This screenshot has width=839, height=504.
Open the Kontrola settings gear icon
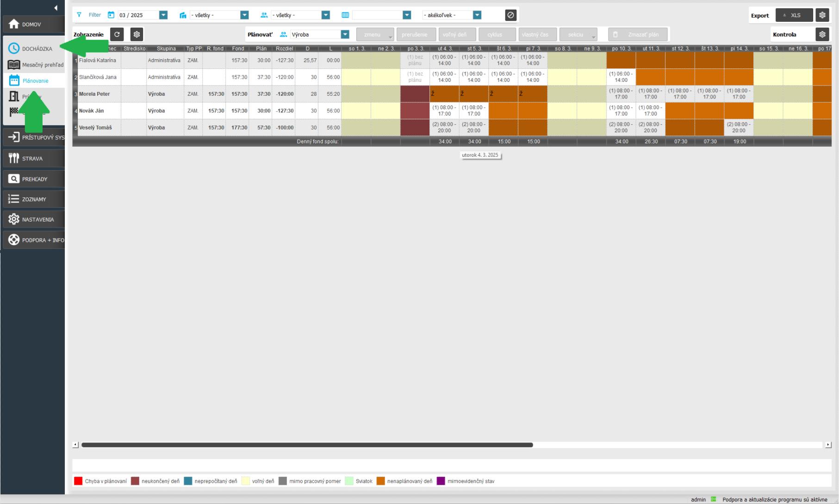822,34
